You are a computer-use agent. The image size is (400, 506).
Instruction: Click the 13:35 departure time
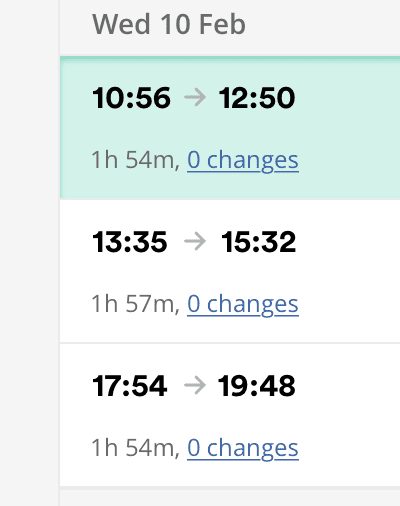point(130,242)
